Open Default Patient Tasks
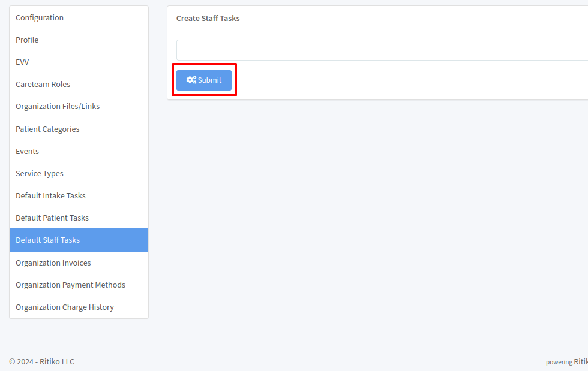This screenshot has height=371, width=588. pos(52,218)
